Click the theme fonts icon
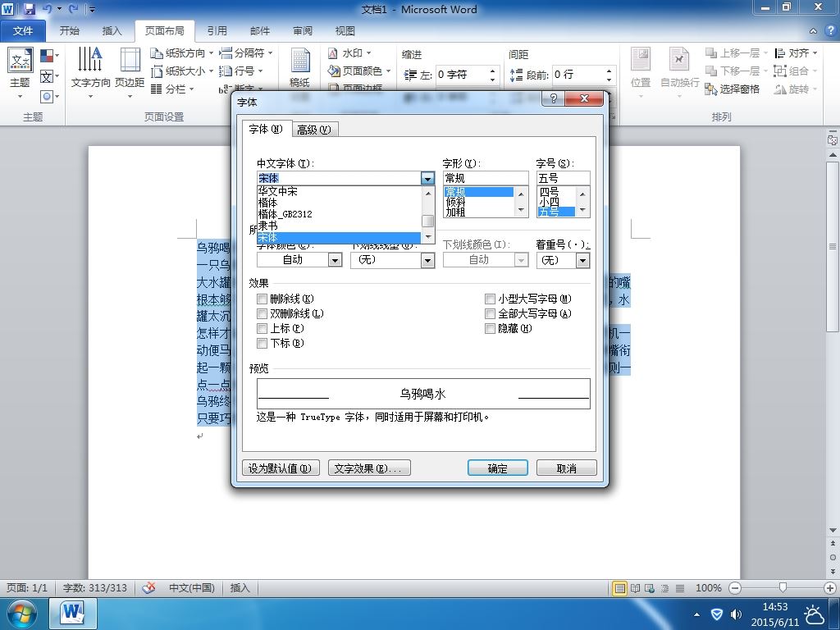 click(49, 76)
